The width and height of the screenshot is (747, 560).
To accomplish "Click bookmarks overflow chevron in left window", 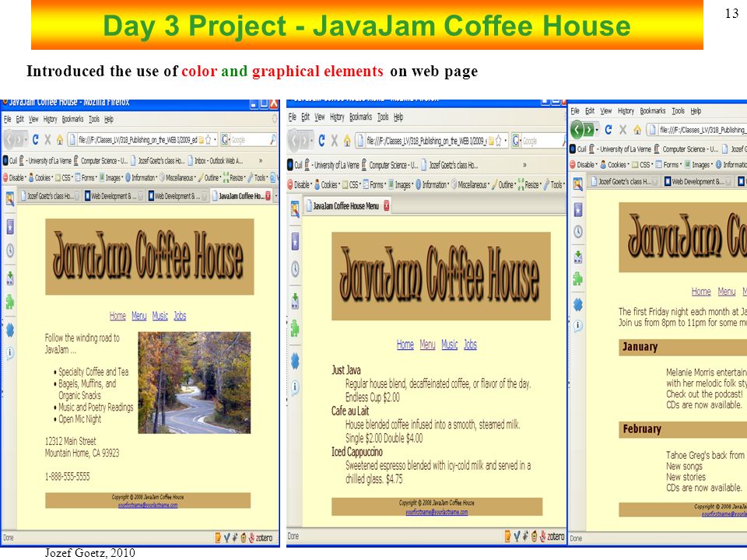I will click(260, 160).
